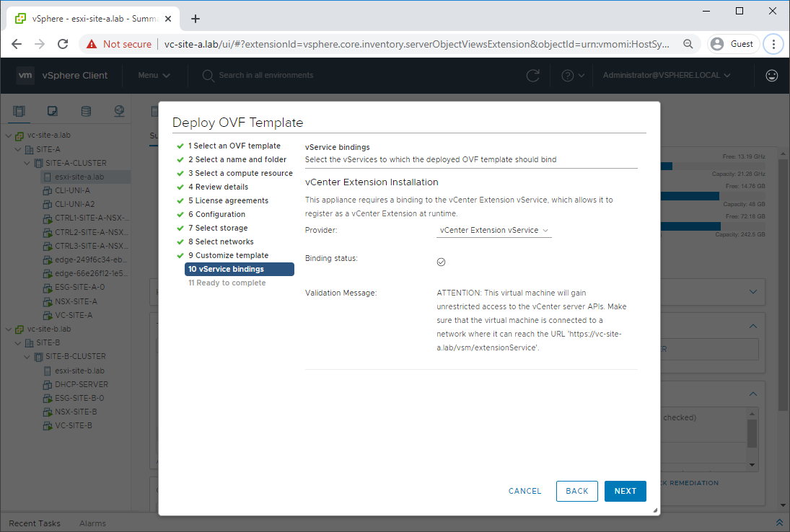
Task: Expand the bottom panel with double chevron
Action: (779, 523)
